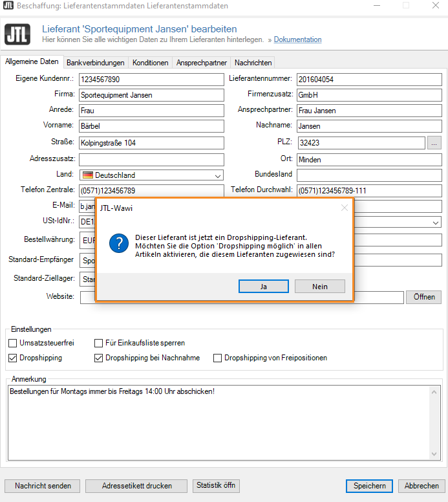The image size is (448, 502).
Task: Click the Telefon Durchwahl field
Action: [x=369, y=190]
